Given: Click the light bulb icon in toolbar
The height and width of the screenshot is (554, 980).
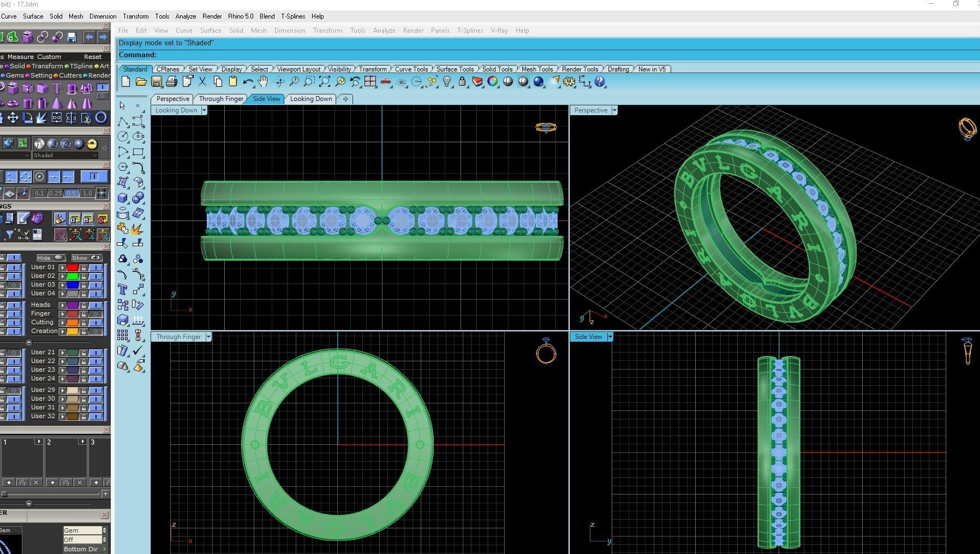Looking at the screenshot, I should click(x=447, y=82).
